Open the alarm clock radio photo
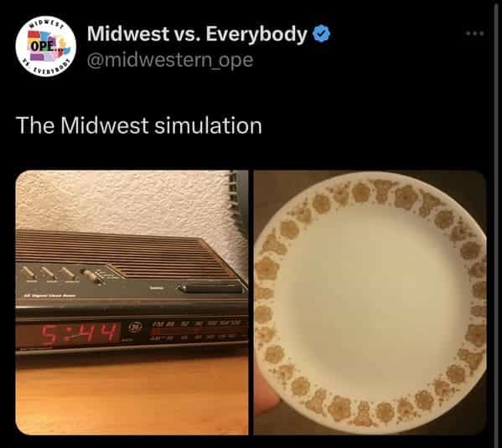This screenshot has height=448, width=502. click(x=132, y=302)
